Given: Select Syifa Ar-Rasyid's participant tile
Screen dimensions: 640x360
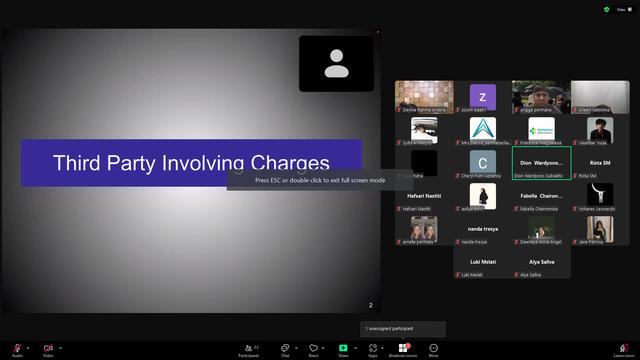Looking at the screenshot, I should click(x=424, y=130).
